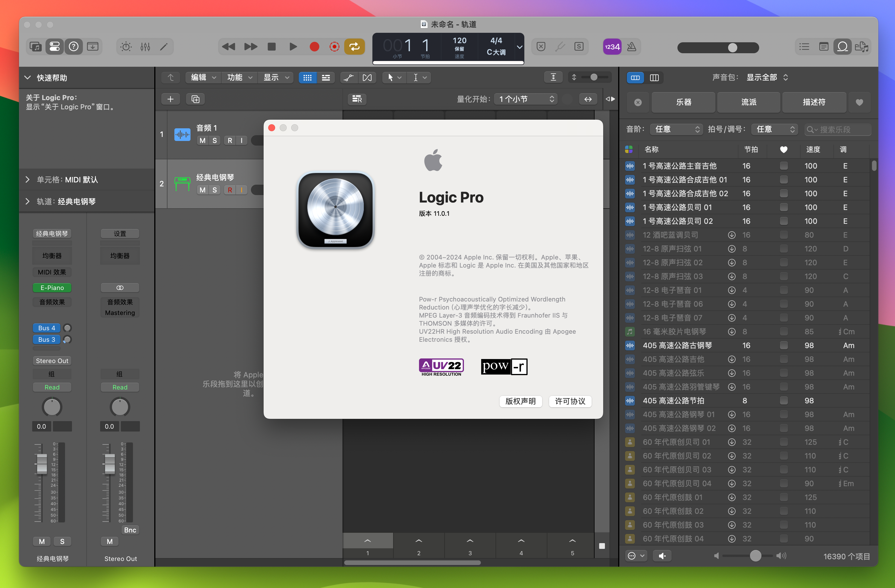
Task: Toggle Flex icon in tracks toolbar
Action: click(x=367, y=77)
